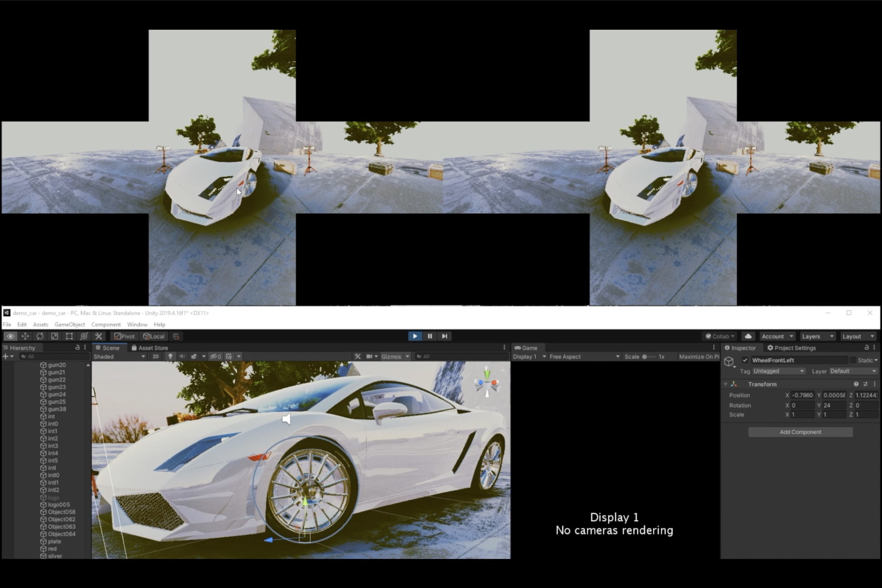Select the Rect Transform tool
Screen dimensions: 882x588
[x=69, y=336]
